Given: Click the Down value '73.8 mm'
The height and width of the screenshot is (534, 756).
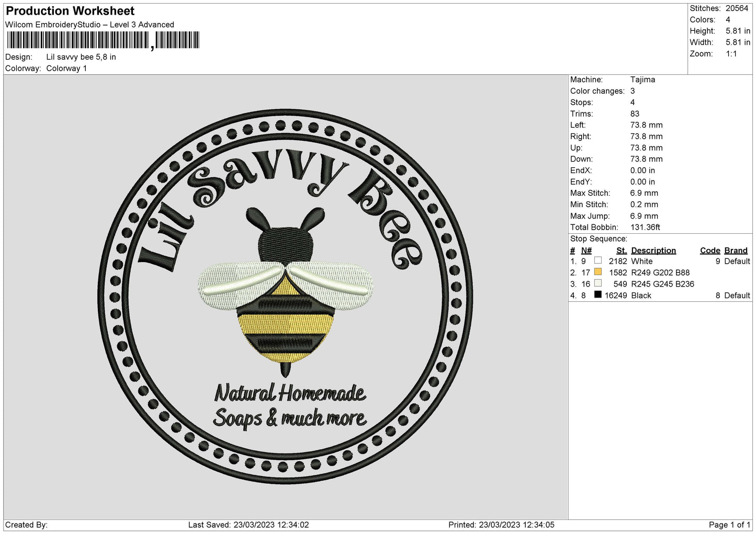Looking at the screenshot, I should click(x=646, y=159).
